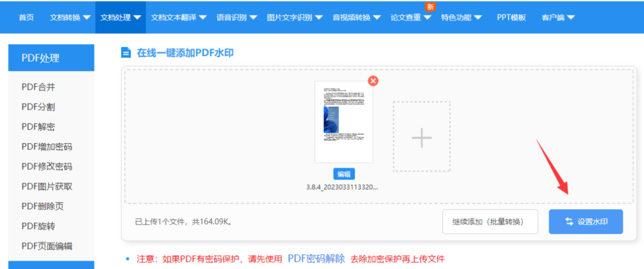Open PDF修改密码 in the sidebar
The width and height of the screenshot is (644, 269).
(x=47, y=167)
